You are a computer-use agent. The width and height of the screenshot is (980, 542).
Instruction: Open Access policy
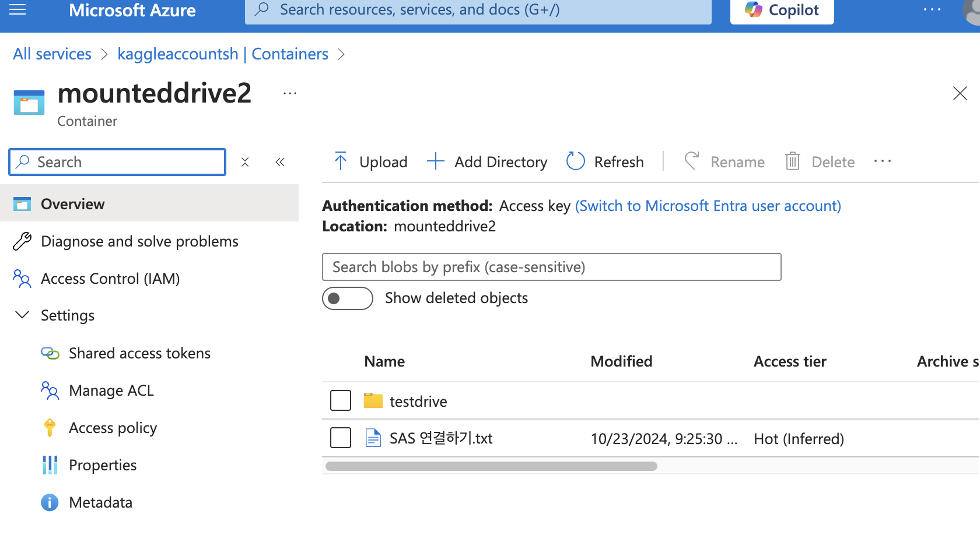(x=113, y=428)
